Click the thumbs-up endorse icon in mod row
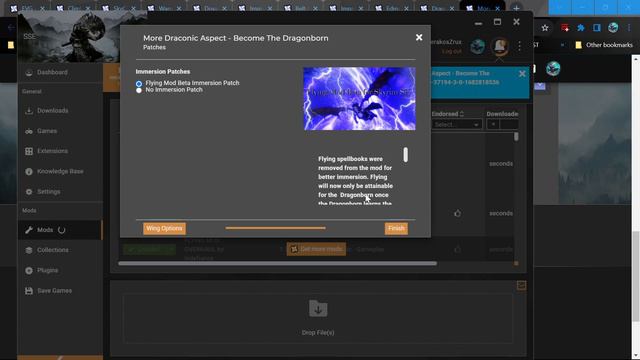Viewport: 640px width, 360px height. coord(458,213)
